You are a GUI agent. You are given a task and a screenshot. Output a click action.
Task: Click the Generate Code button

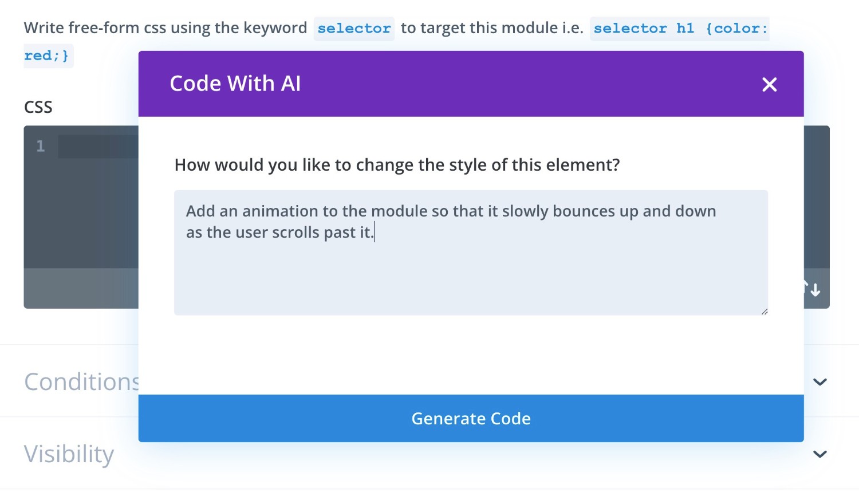coord(471,419)
